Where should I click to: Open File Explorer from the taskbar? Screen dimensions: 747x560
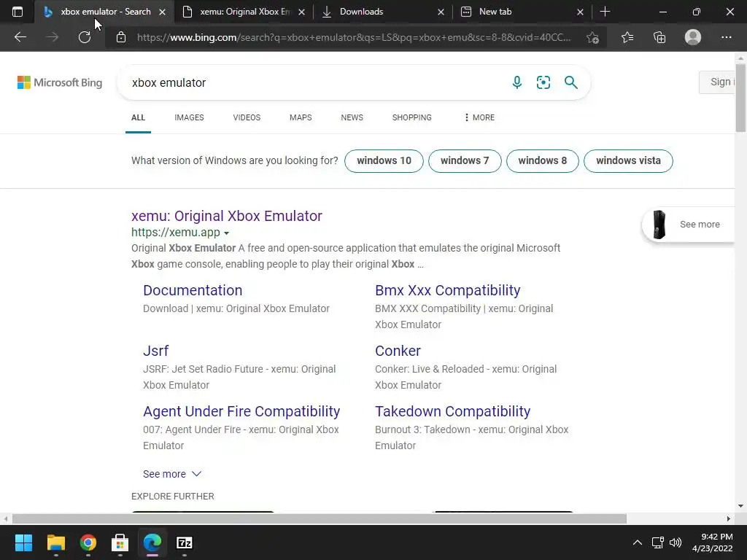tap(55, 542)
